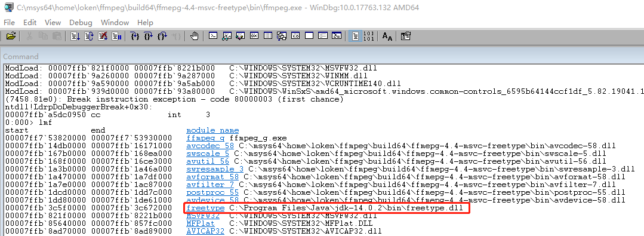Viewport: 644px width, 236px height.
Task: Click the Break execution icon
Action: (x=116, y=36)
